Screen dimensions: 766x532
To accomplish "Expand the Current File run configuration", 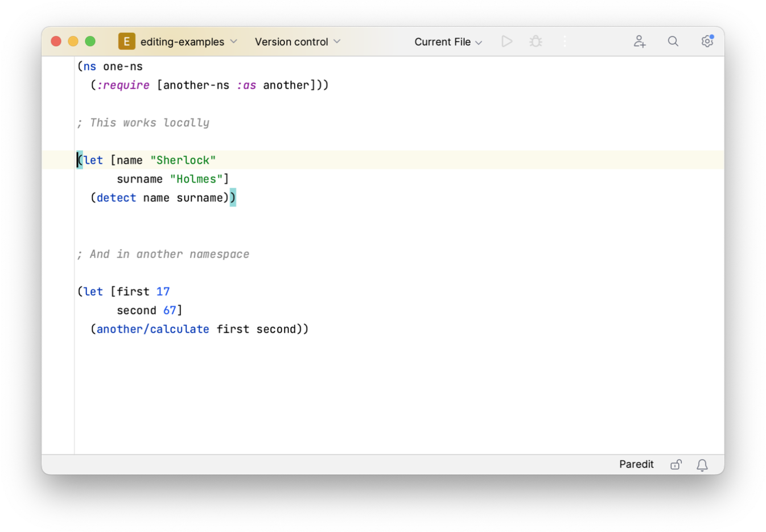I will pos(448,42).
